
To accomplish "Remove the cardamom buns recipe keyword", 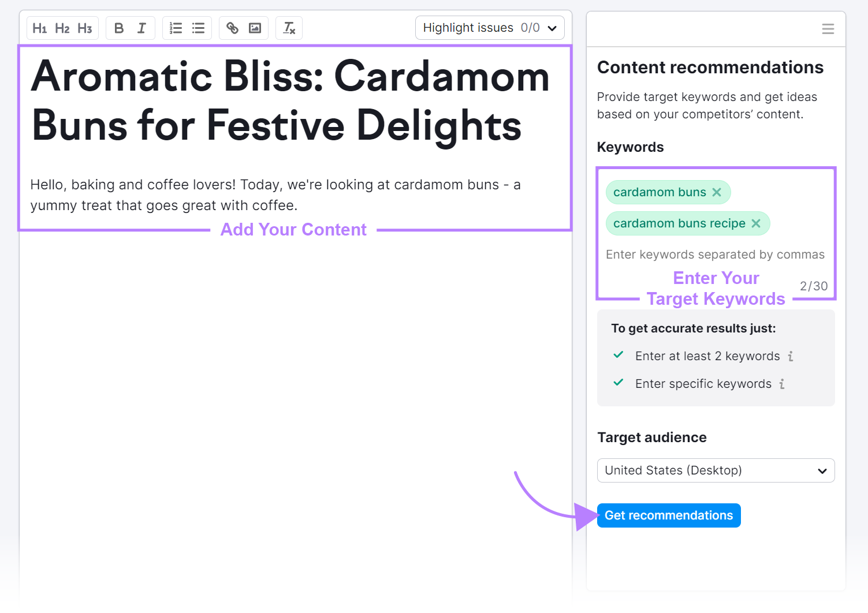I will pos(756,223).
